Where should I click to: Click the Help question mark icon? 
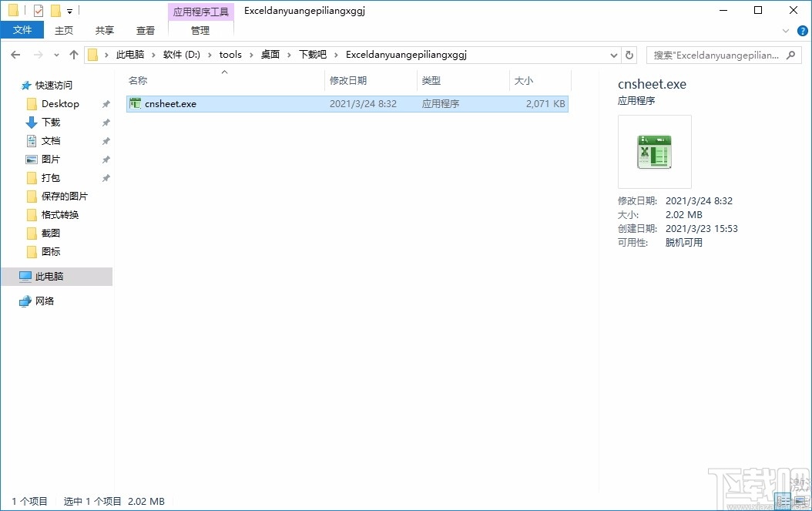coord(803,30)
